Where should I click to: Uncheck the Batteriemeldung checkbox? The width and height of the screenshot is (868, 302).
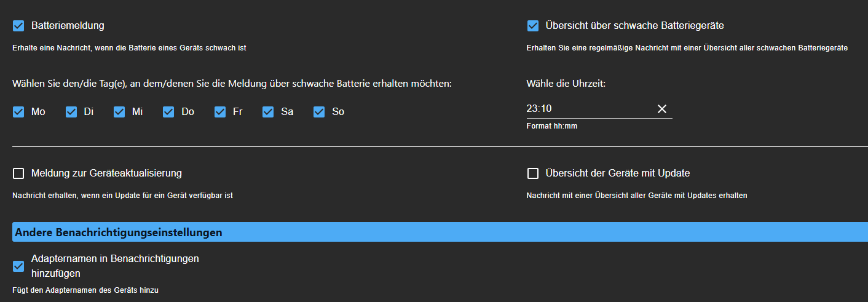point(18,26)
